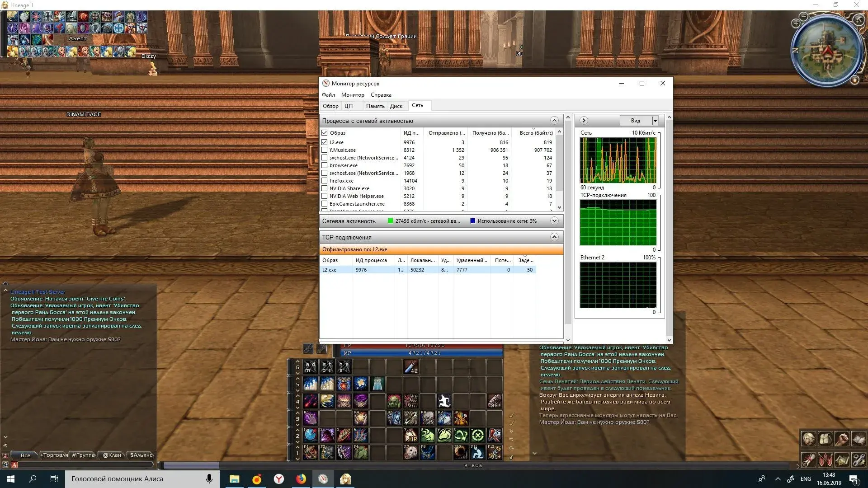
Task: Sort by 'Отправлено' column header
Action: [x=447, y=133]
